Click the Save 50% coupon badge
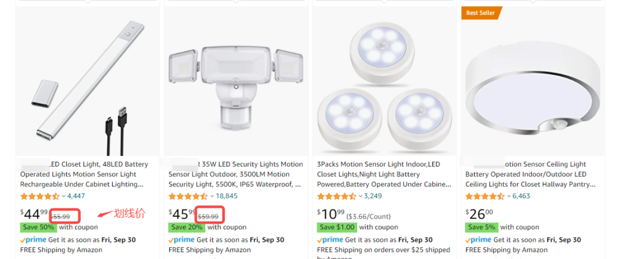 [38, 227]
